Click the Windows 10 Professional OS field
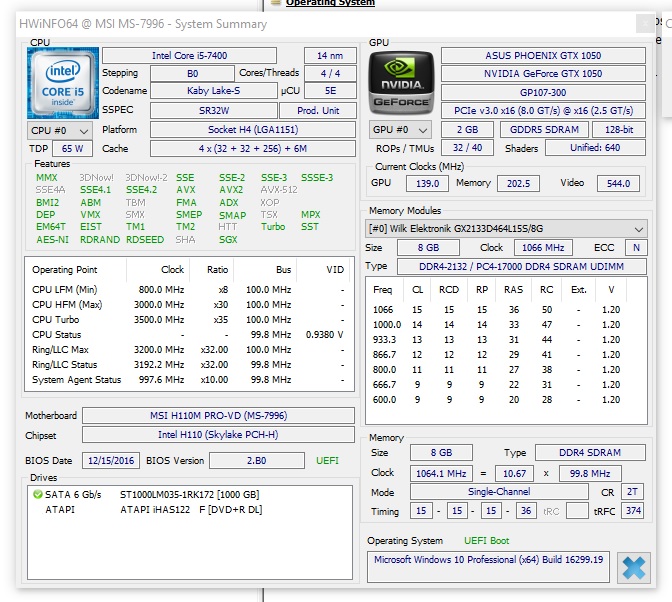Image resolution: width=672 pixels, height=602 pixels. pyautogui.click(x=488, y=567)
